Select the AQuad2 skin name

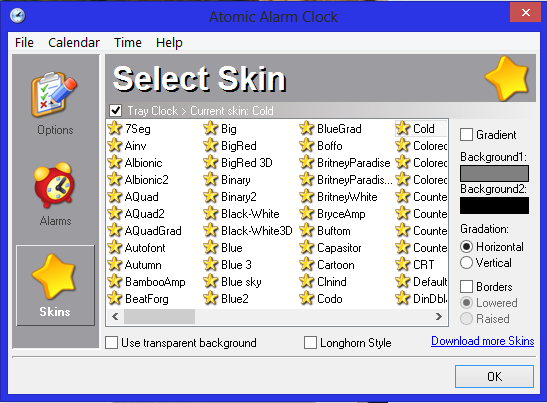coord(144,214)
